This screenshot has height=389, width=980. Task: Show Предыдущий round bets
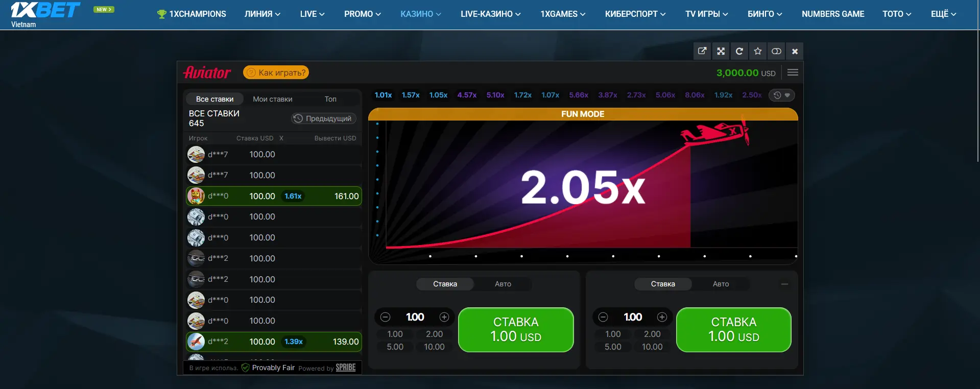tap(324, 118)
